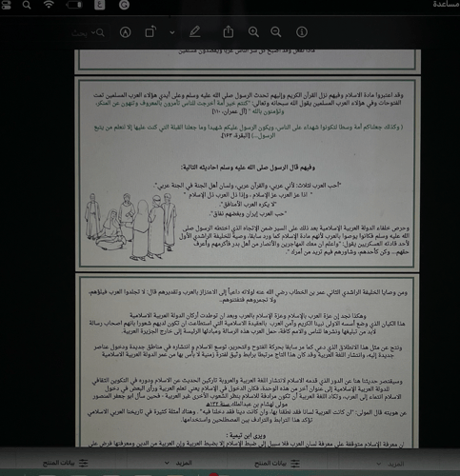The width and height of the screenshot is (460, 476).
Task: Open the Share menu icon
Action: click(x=229, y=31)
